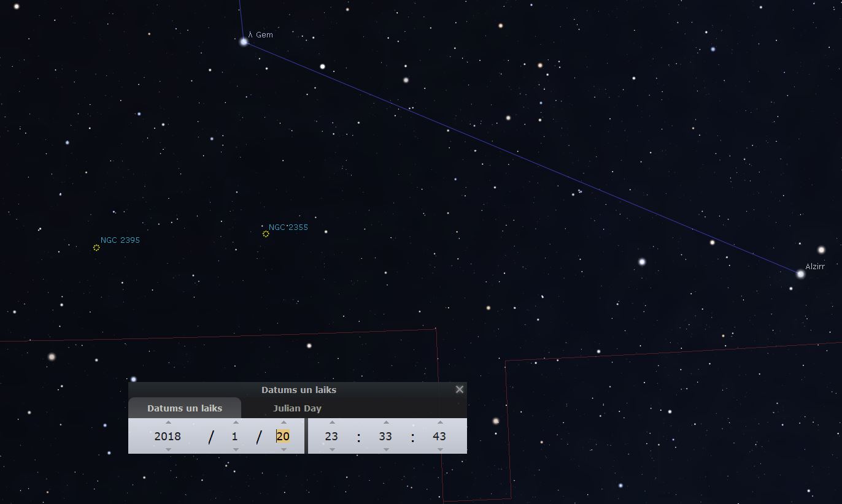Click the NGC 2395 label

click(x=120, y=240)
